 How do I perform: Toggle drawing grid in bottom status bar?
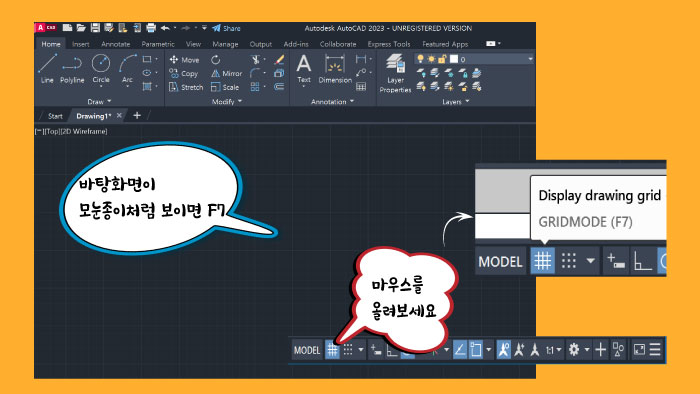pyautogui.click(x=332, y=349)
